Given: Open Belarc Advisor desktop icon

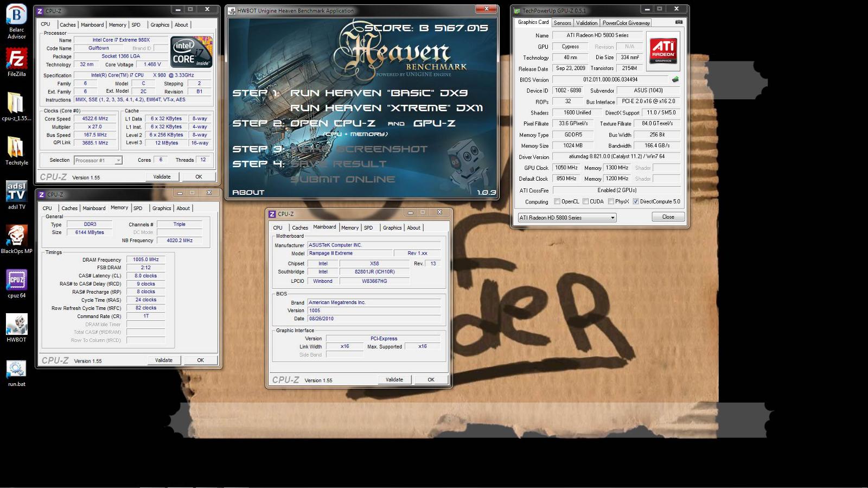Looking at the screenshot, I should point(16,22).
